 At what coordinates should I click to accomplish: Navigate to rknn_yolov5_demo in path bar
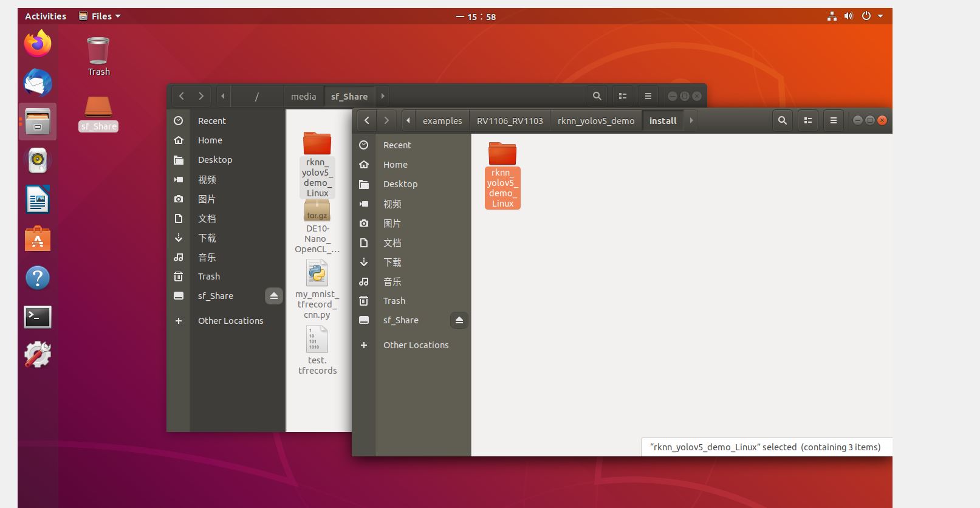point(596,120)
